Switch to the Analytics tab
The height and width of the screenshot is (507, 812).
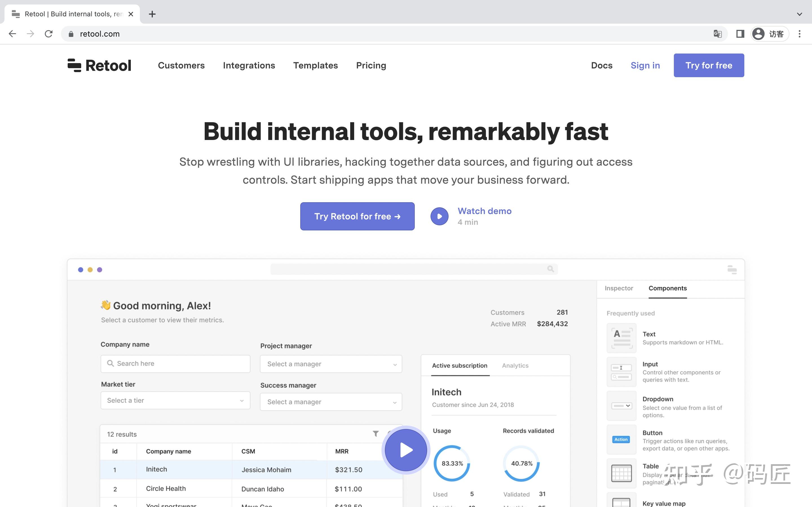point(515,366)
